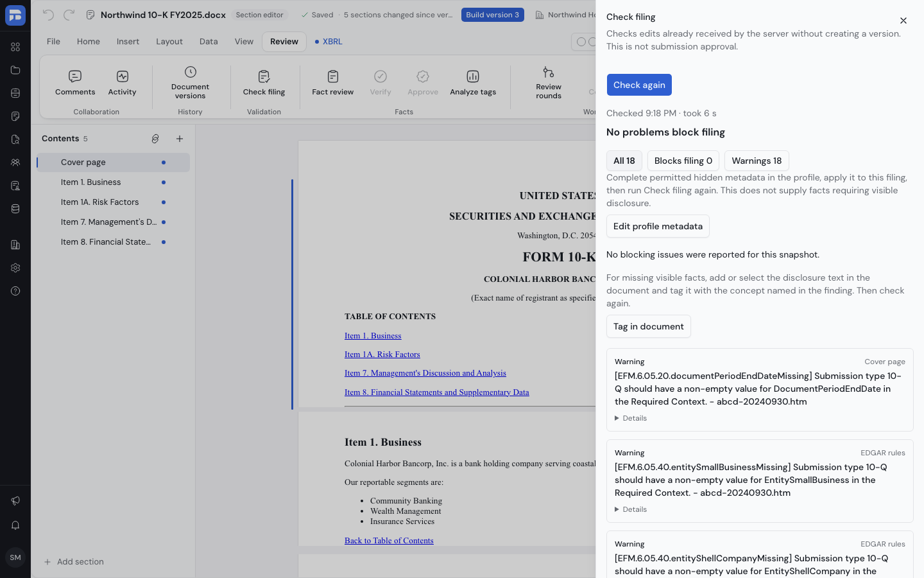Viewport: 924px width, 578px height.
Task: Open the Data ribbon tab
Action: click(x=209, y=42)
